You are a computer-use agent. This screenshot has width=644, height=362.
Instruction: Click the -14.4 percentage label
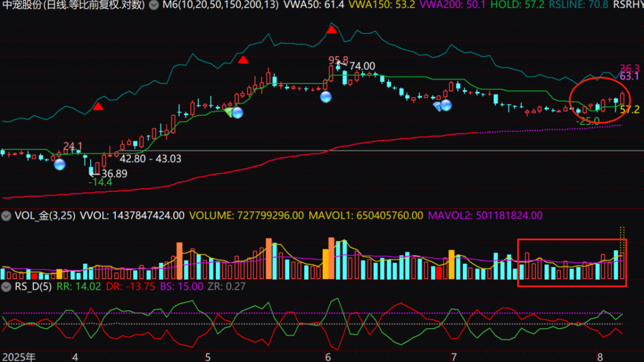[x=100, y=182]
